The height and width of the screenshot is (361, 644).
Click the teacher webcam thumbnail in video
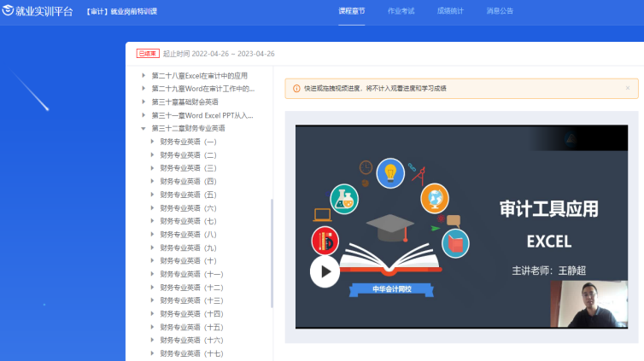click(589, 303)
